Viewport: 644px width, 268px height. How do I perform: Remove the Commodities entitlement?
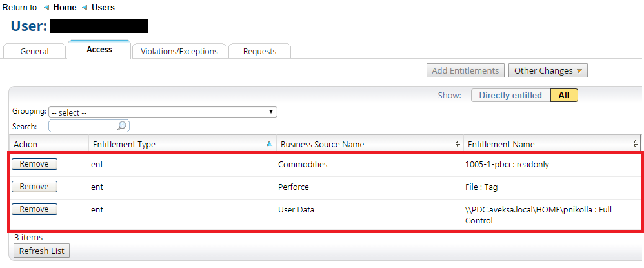[x=34, y=164]
